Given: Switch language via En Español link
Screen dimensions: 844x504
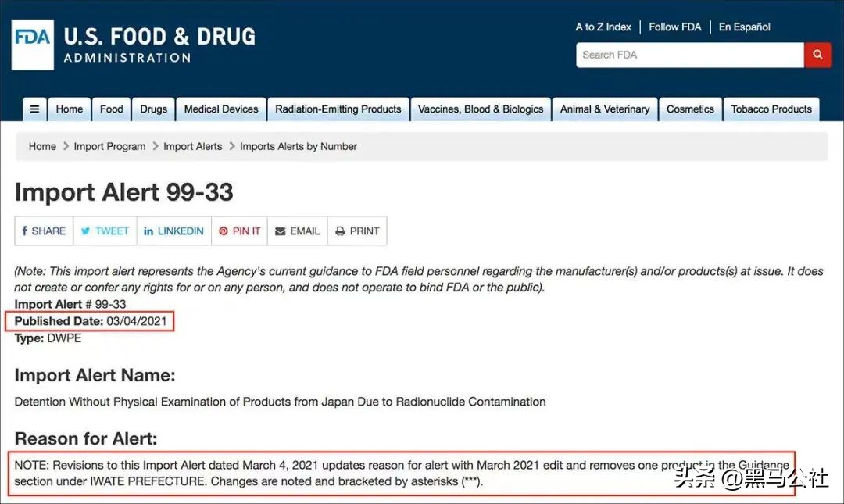Looking at the screenshot, I should (744, 27).
